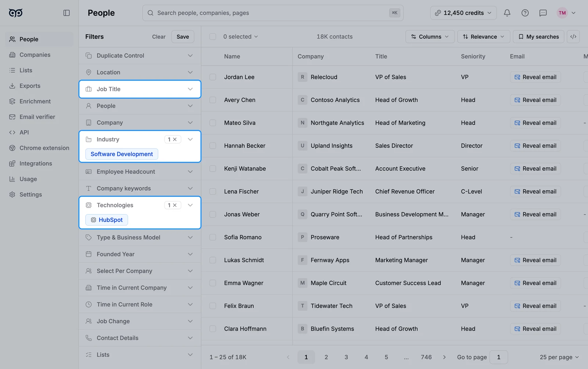Screen dimensions: 588x369
Task: Clear the Technologies filter count X
Action: (x=175, y=205)
